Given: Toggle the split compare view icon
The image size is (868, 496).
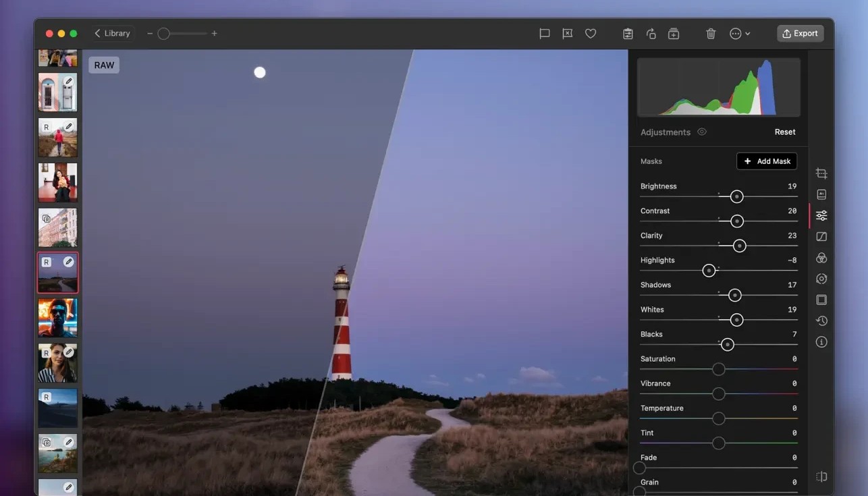Looking at the screenshot, I should coord(821,476).
